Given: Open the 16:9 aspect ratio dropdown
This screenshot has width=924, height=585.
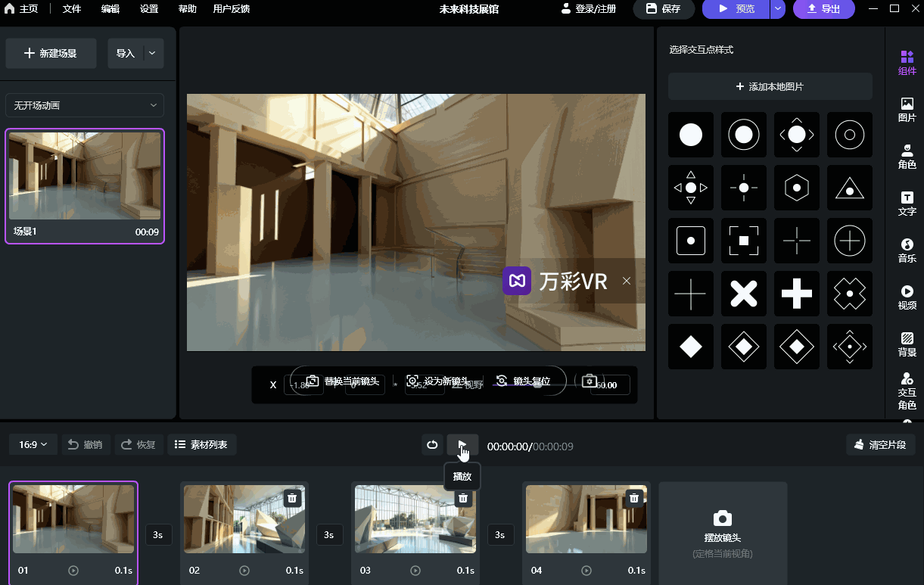Looking at the screenshot, I should coord(32,444).
